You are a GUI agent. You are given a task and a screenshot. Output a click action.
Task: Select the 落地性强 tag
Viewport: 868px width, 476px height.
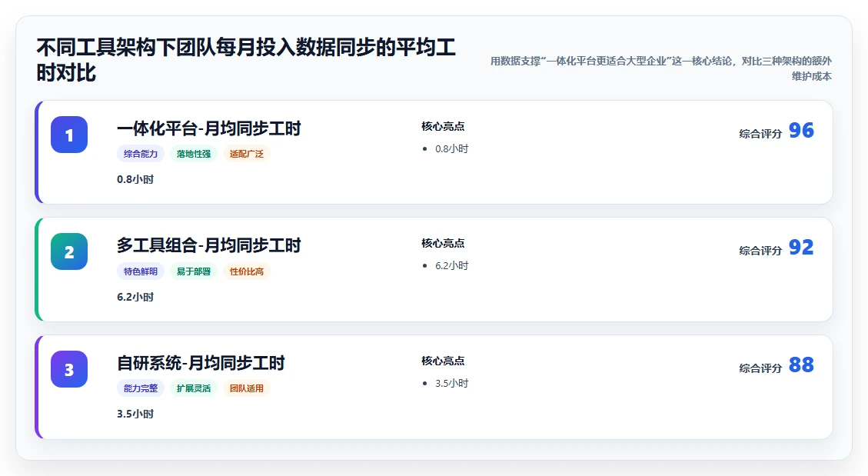click(x=194, y=154)
